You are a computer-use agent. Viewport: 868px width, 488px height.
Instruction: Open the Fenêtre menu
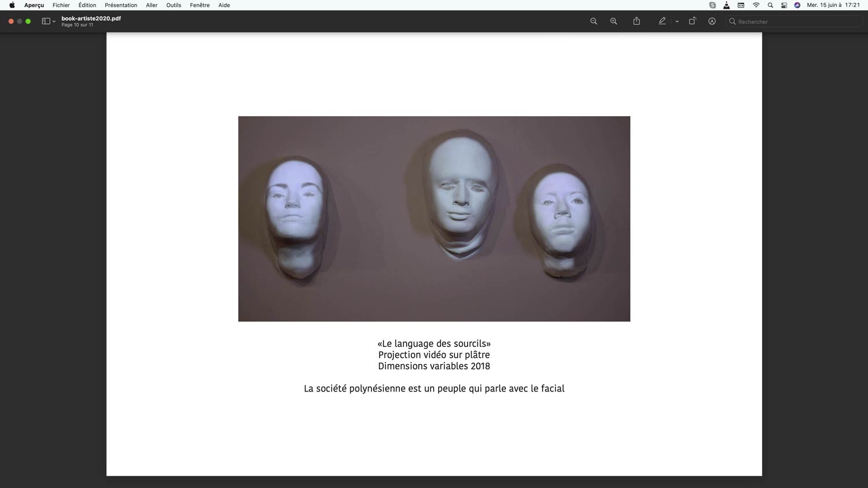point(200,5)
